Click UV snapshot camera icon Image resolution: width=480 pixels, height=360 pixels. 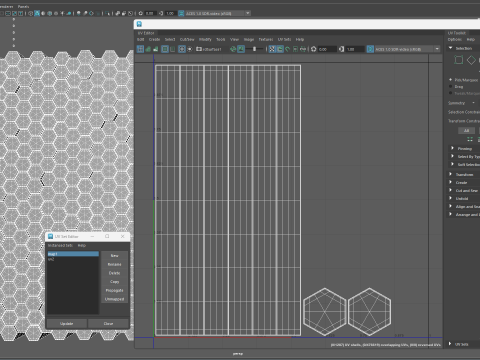click(199, 49)
